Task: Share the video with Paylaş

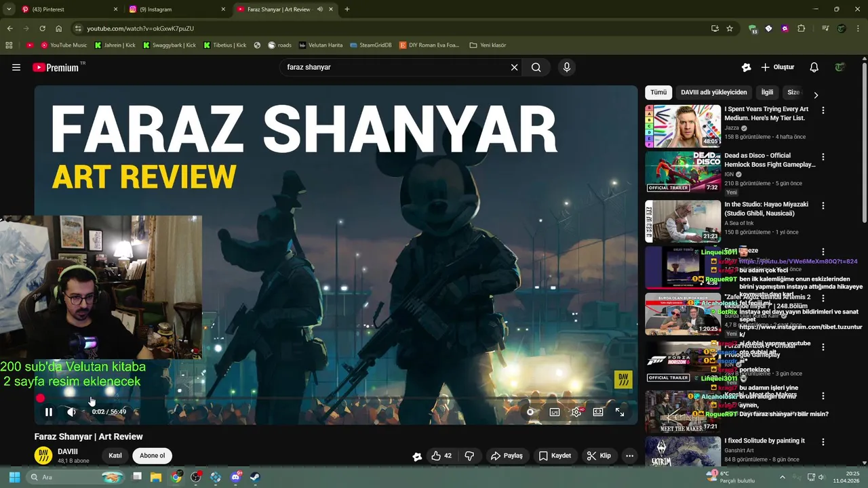Action: point(507,455)
